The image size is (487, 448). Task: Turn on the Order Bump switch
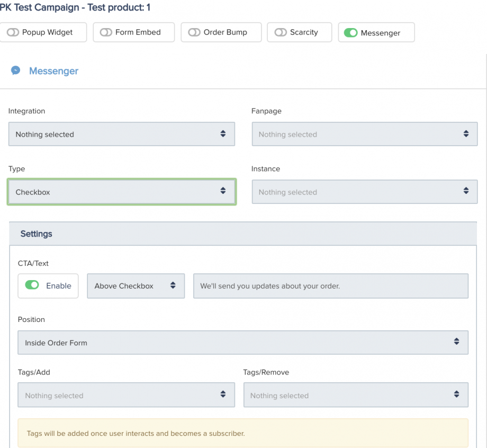[x=194, y=32]
